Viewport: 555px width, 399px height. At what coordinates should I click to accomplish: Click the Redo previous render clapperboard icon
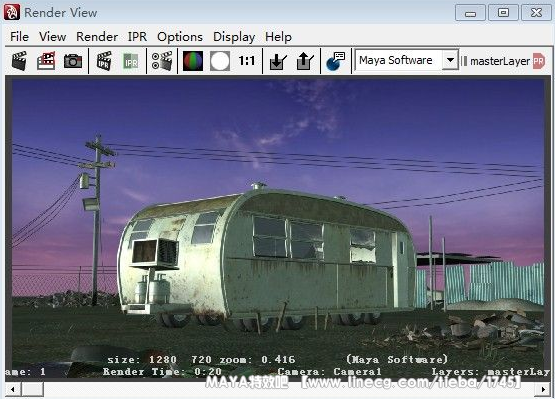click(19, 61)
